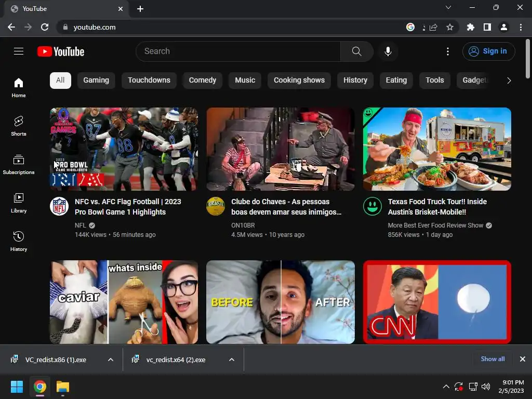Toggle Chrome side panel
Image resolution: width=532 pixels, height=399 pixels.
pyautogui.click(x=487, y=27)
